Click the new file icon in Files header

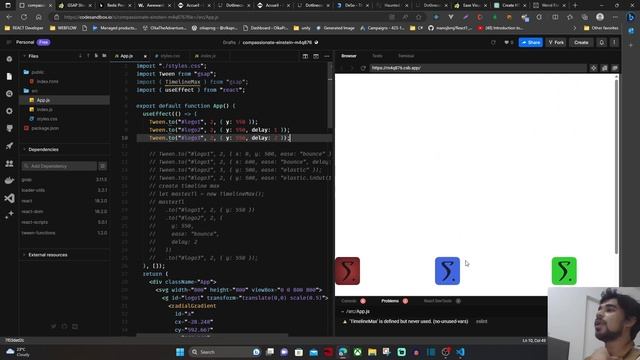pyautogui.click(x=96, y=56)
